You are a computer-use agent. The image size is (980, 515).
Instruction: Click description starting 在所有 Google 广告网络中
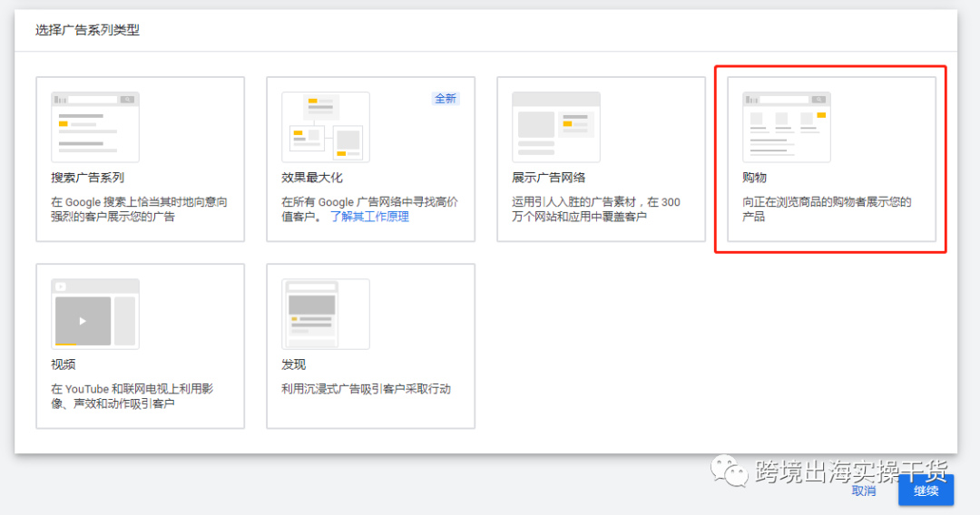(x=369, y=209)
